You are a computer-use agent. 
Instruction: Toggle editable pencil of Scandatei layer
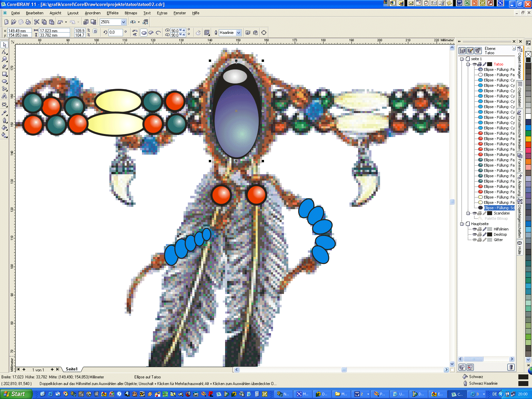[x=484, y=213]
